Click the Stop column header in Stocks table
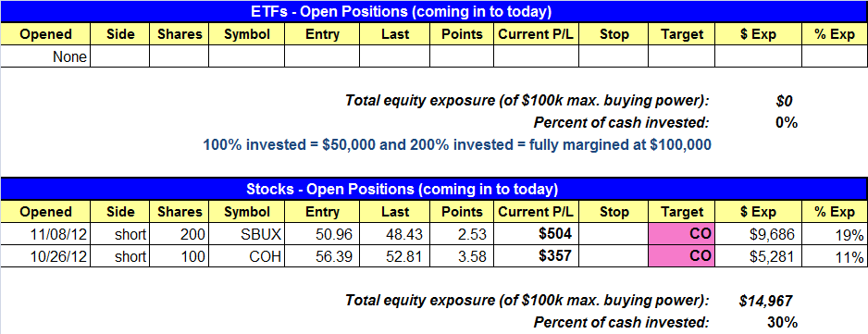Screen dimensions: 868x334 pos(614,212)
